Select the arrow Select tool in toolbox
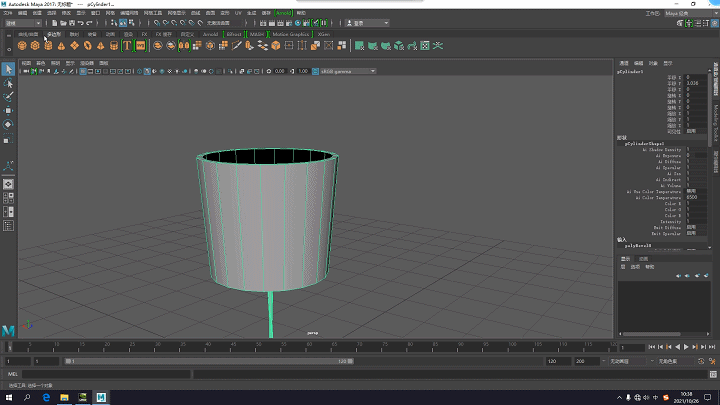The height and width of the screenshot is (405, 720). [x=8, y=69]
